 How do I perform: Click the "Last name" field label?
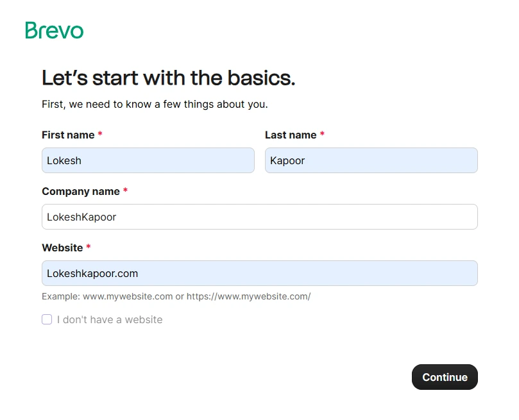click(x=291, y=135)
